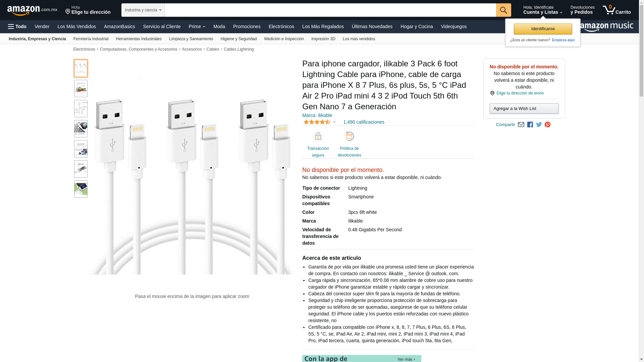
Task: Open the Todo hamburger menu
Action: (17, 26)
